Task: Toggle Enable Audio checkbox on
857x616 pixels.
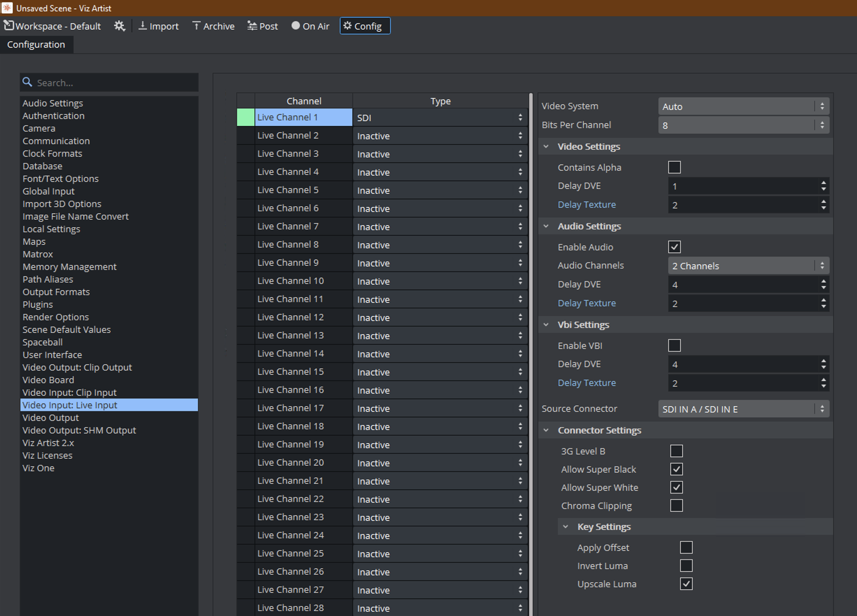Action: tap(675, 247)
